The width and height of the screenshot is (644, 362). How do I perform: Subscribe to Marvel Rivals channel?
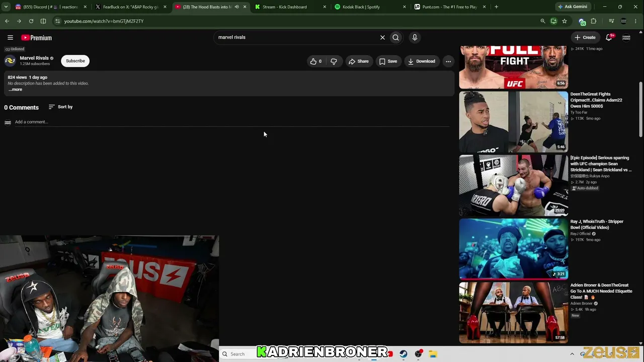pyautogui.click(x=75, y=61)
